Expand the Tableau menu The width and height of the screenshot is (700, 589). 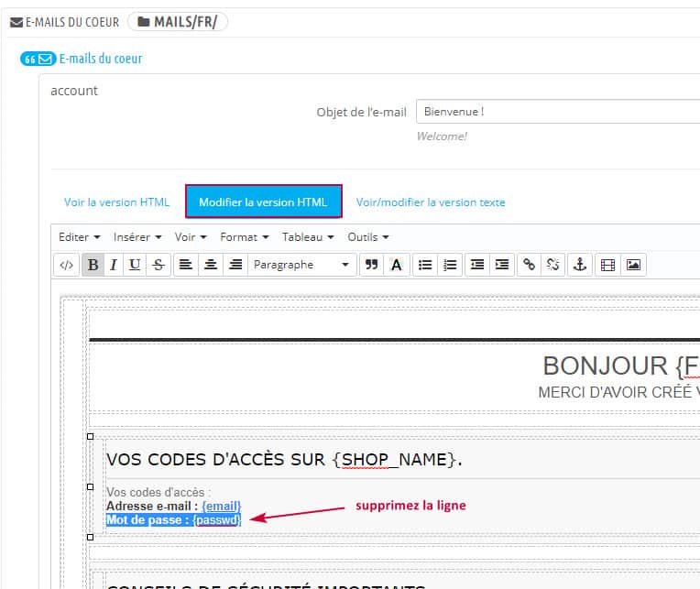tap(307, 237)
